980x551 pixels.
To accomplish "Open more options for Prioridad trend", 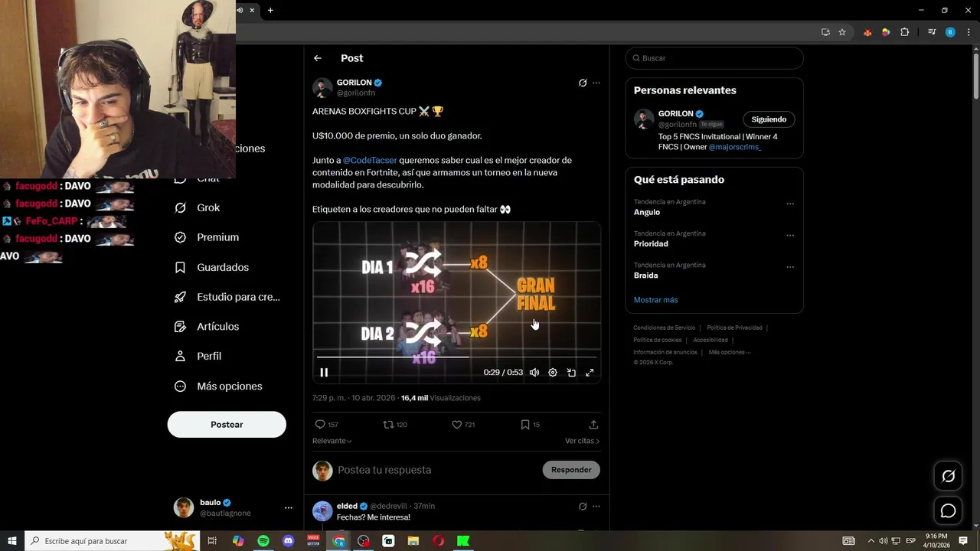I will point(790,235).
